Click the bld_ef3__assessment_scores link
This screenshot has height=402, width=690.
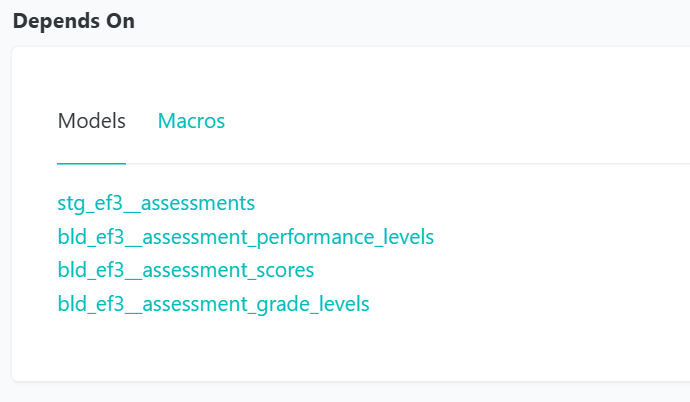186,270
